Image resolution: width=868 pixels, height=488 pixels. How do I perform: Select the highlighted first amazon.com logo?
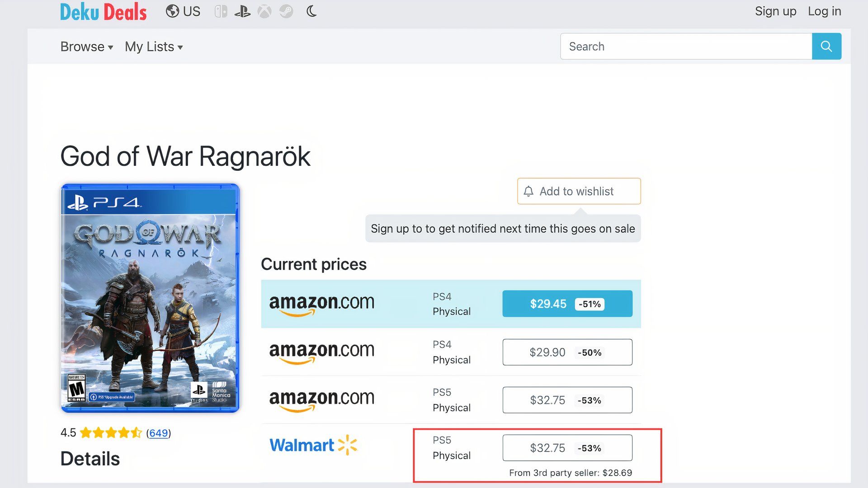tap(321, 305)
